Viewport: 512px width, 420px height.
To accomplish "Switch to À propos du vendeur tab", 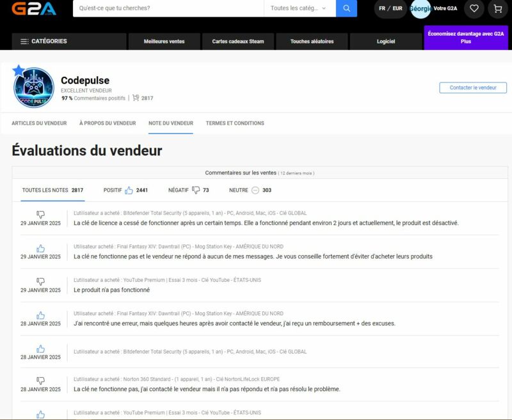I will 108,123.
